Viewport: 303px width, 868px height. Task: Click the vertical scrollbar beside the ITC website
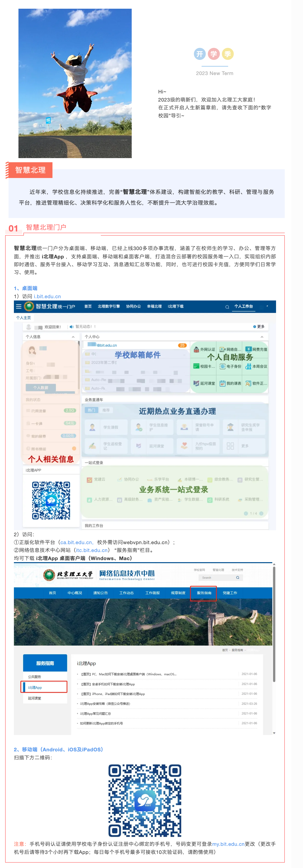point(274,623)
